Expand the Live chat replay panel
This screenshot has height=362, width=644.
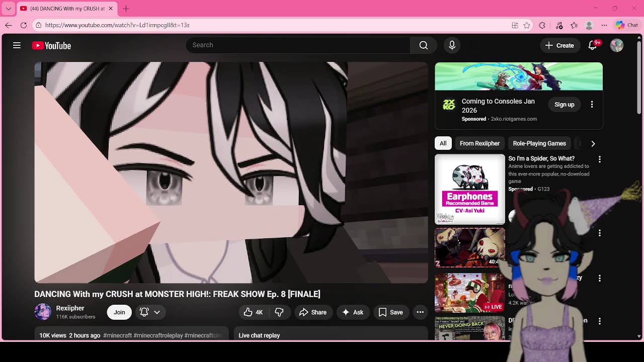point(331,334)
